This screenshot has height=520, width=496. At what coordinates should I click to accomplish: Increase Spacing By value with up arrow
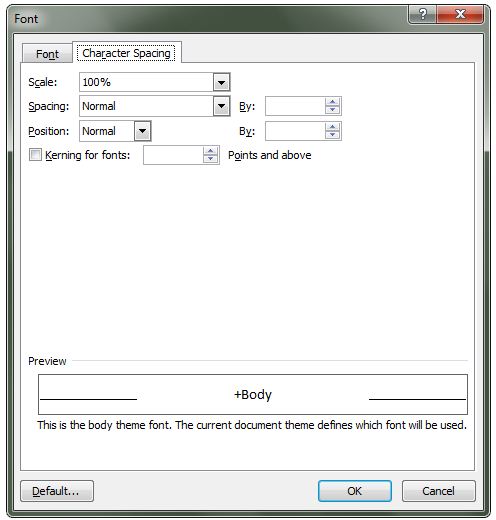pyautogui.click(x=332, y=102)
